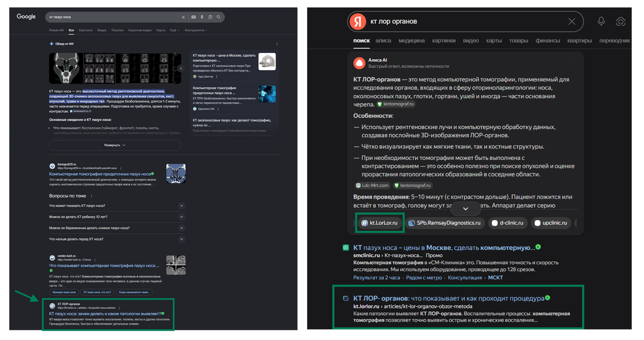Select the 'КТ пазух носа: что это?' chip
This screenshot has width=644, height=340.
pyautogui.click(x=97, y=292)
